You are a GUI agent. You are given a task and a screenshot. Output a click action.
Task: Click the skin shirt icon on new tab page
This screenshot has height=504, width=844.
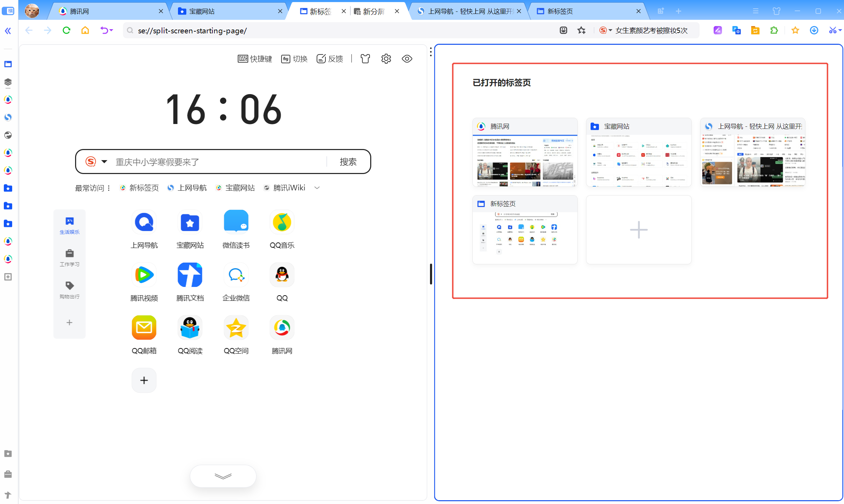[365, 59]
